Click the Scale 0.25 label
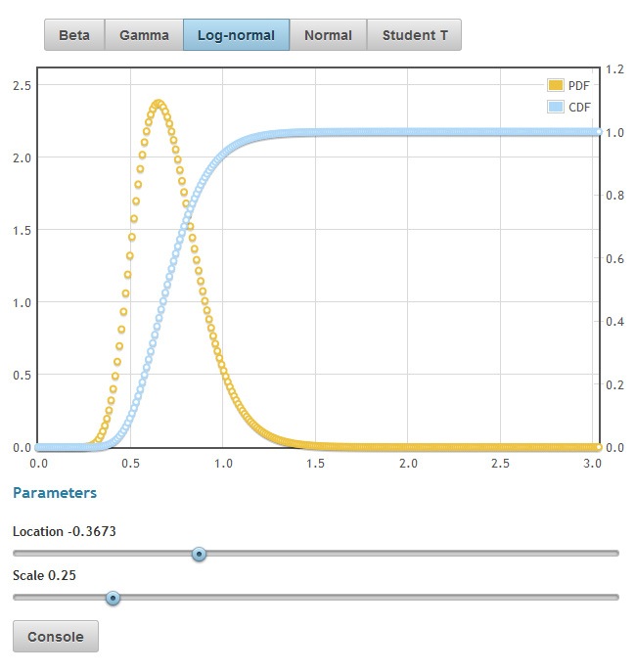 44,574
